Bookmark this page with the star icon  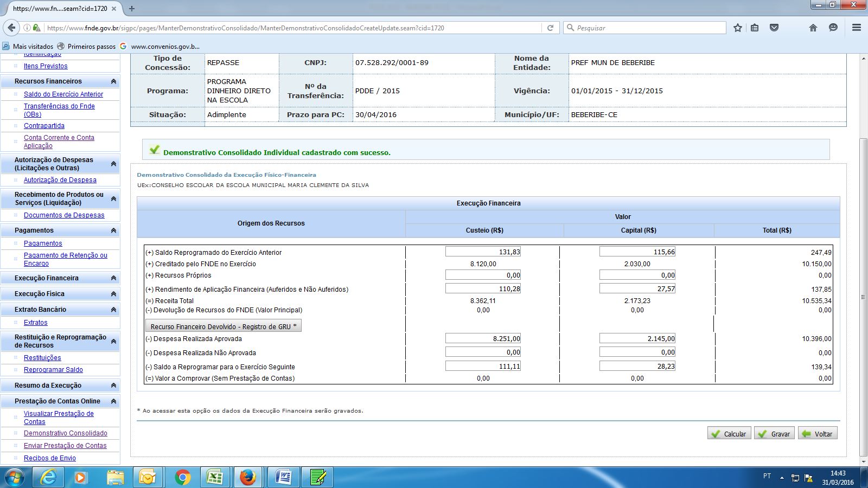[x=737, y=28]
